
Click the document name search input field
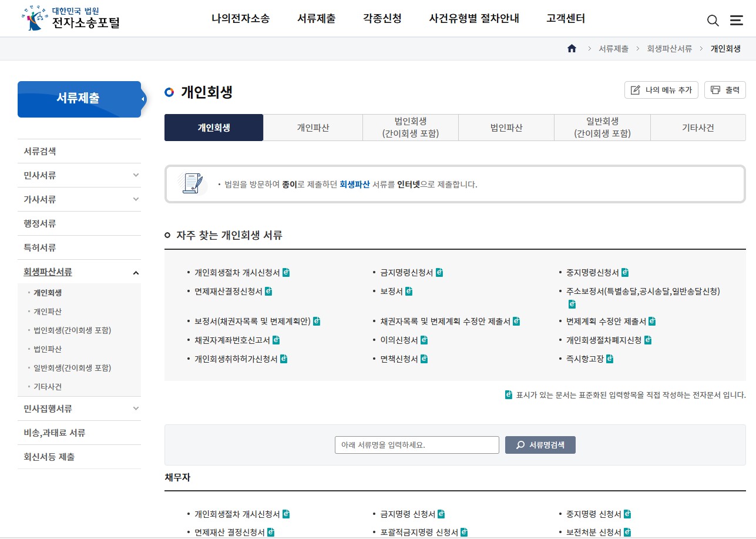point(416,444)
